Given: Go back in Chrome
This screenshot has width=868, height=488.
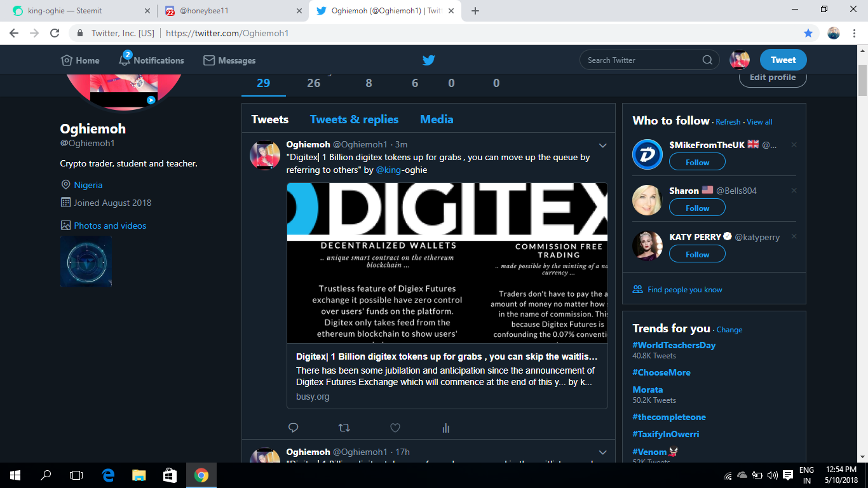Looking at the screenshot, I should click(x=14, y=33).
